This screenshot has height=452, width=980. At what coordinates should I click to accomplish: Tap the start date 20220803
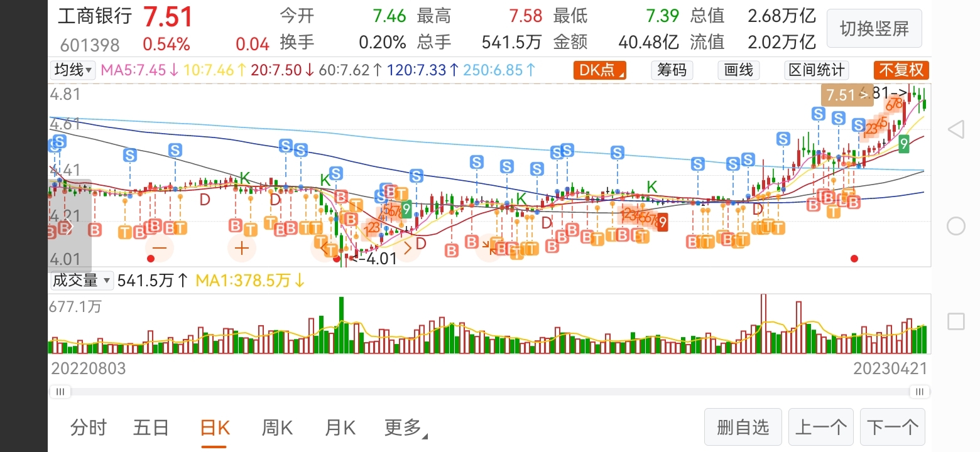coord(88,369)
